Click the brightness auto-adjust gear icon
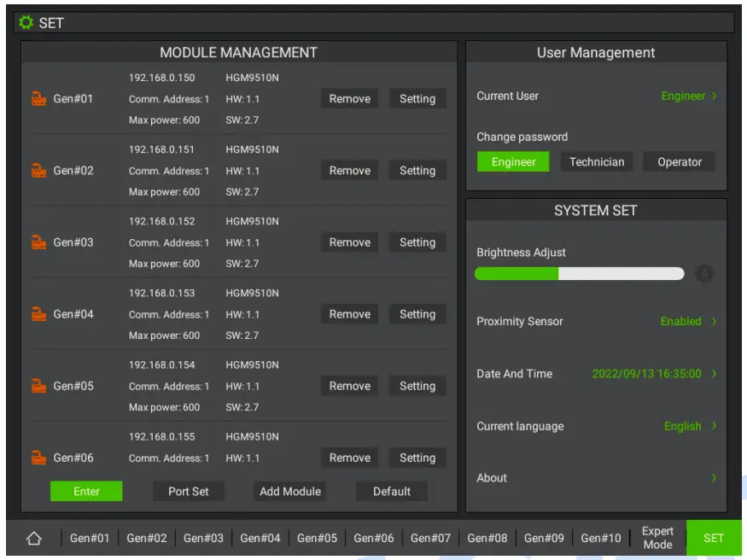747x560 pixels. pos(706,273)
